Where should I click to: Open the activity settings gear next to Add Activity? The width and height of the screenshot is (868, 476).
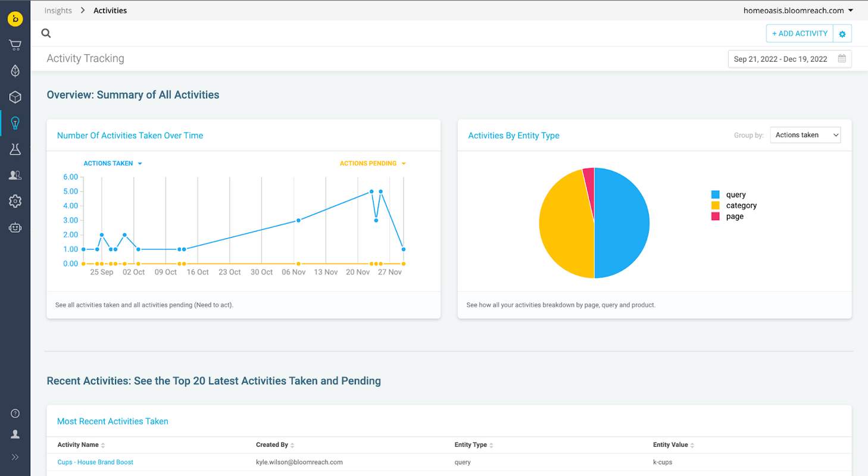click(x=842, y=33)
